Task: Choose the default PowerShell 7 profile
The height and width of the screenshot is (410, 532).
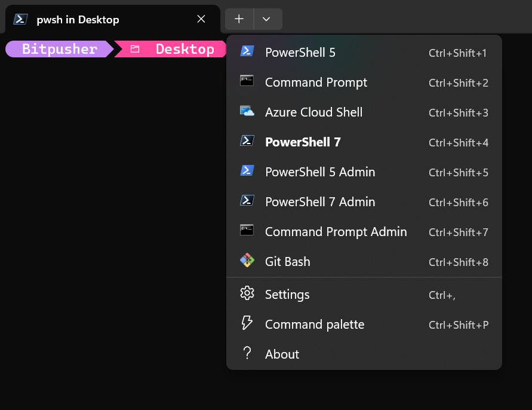Action: (x=364, y=142)
